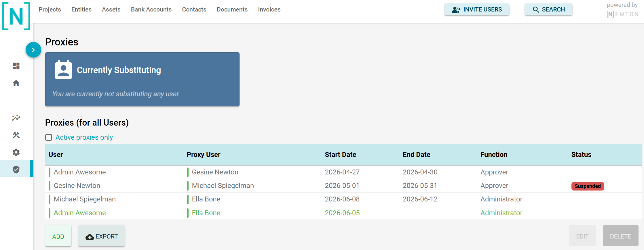Click the Currently Substituting contact badge icon
Image resolution: width=644 pixels, height=250 pixels.
click(x=63, y=70)
